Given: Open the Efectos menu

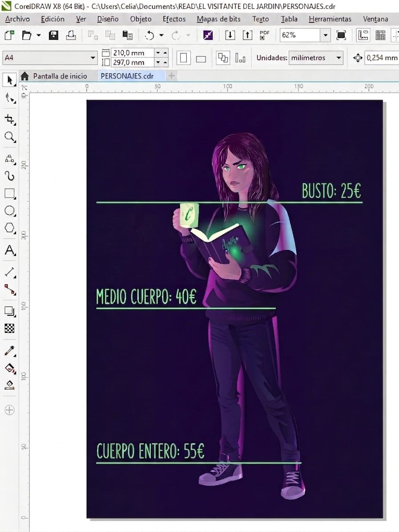Looking at the screenshot, I should 174,19.
